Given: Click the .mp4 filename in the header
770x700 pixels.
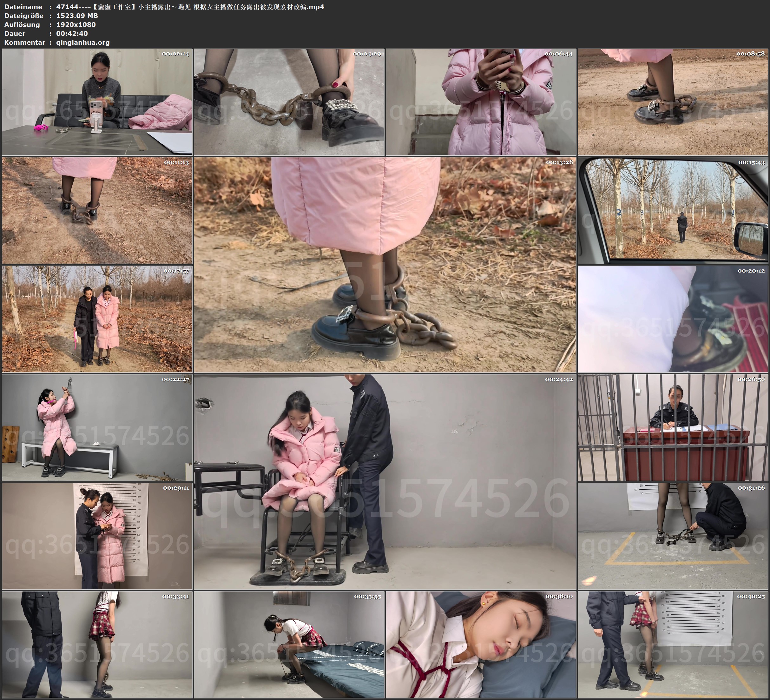Looking at the screenshot, I should [190, 7].
